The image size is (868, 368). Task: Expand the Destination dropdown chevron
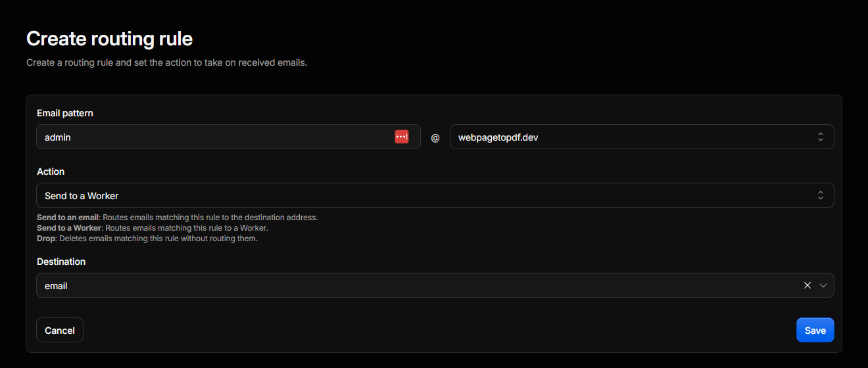(823, 285)
